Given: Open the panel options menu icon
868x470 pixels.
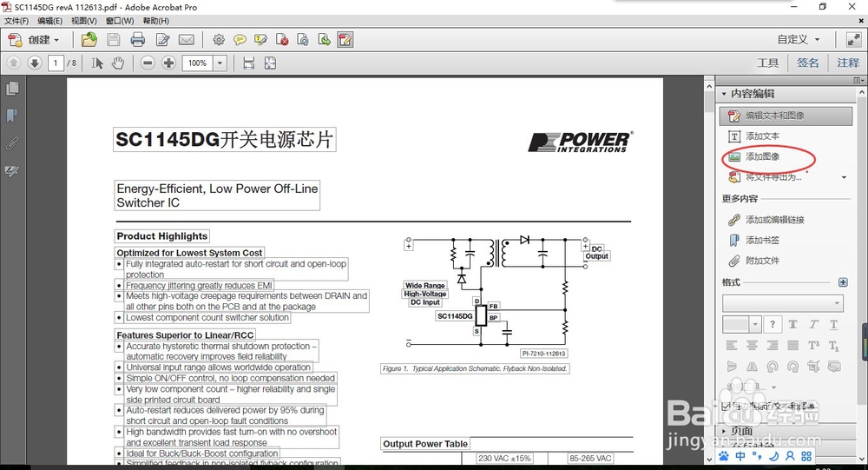Looking at the screenshot, I should [858, 81].
